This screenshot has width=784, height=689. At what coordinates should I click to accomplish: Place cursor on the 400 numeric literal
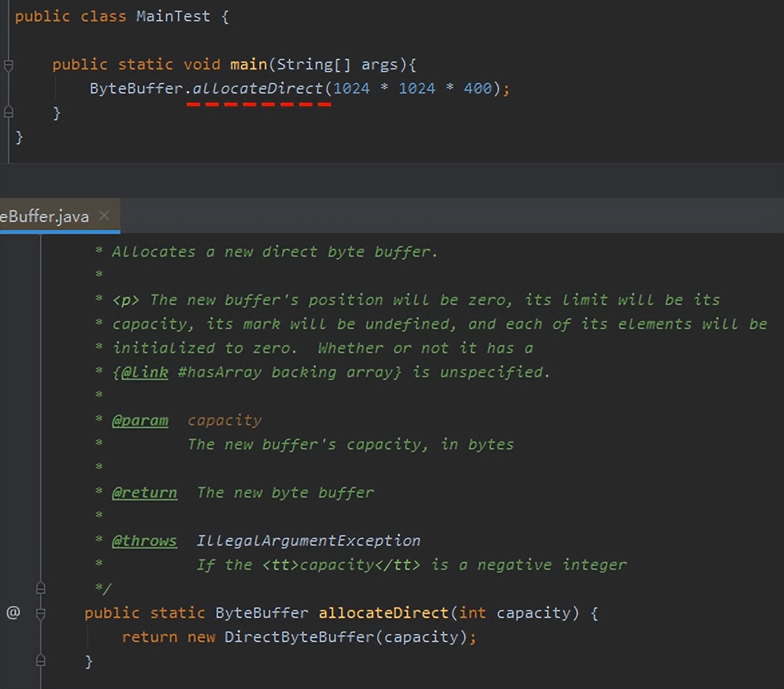477,88
